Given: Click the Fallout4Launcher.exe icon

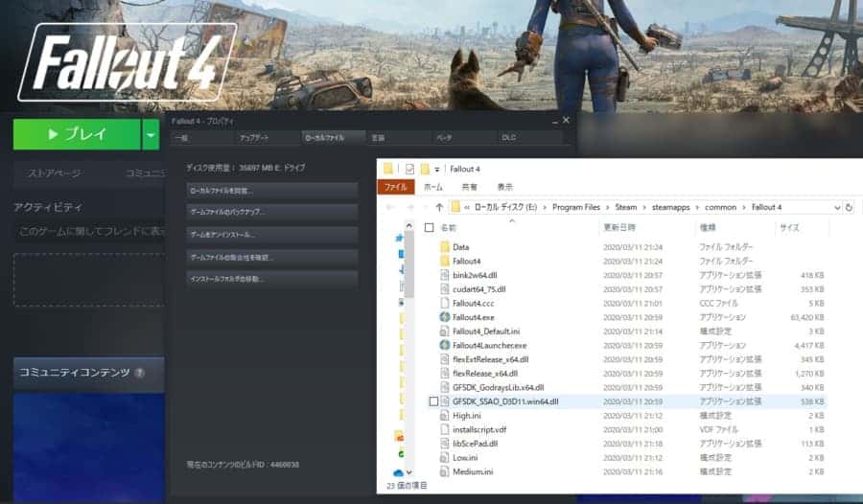Looking at the screenshot, I should pos(445,345).
